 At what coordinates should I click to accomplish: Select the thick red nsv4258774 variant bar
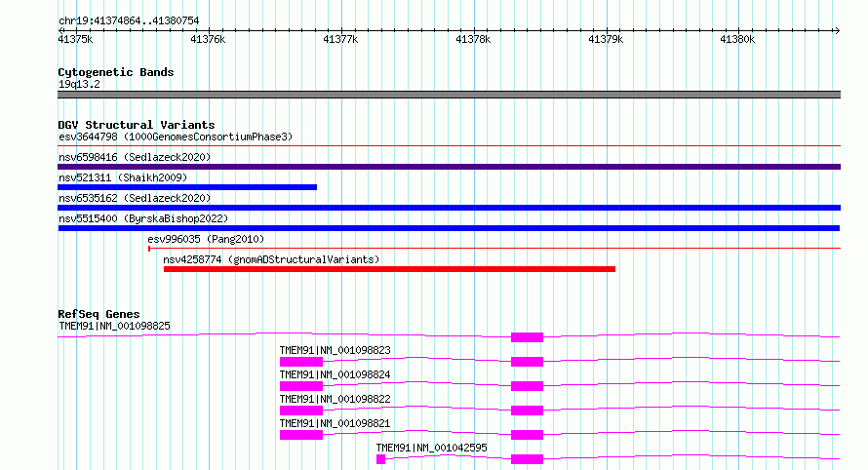pyautogui.click(x=390, y=269)
